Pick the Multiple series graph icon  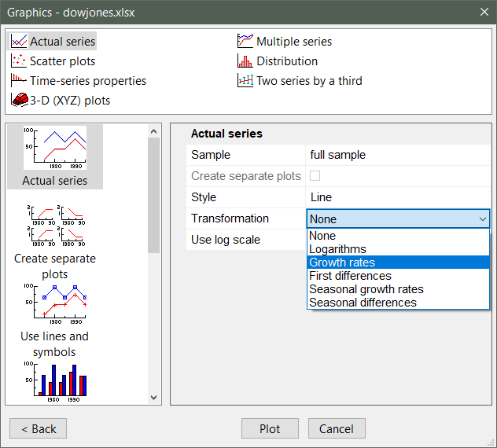(245, 42)
